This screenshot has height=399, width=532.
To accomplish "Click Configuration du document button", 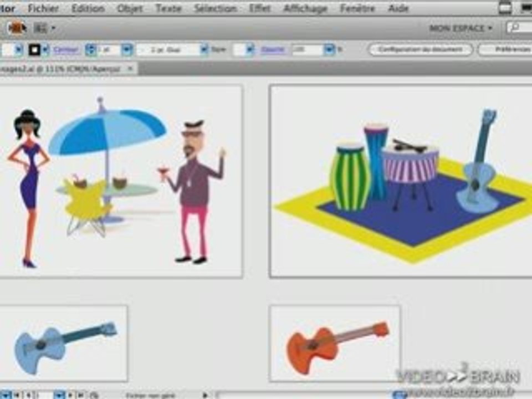I will click(421, 49).
